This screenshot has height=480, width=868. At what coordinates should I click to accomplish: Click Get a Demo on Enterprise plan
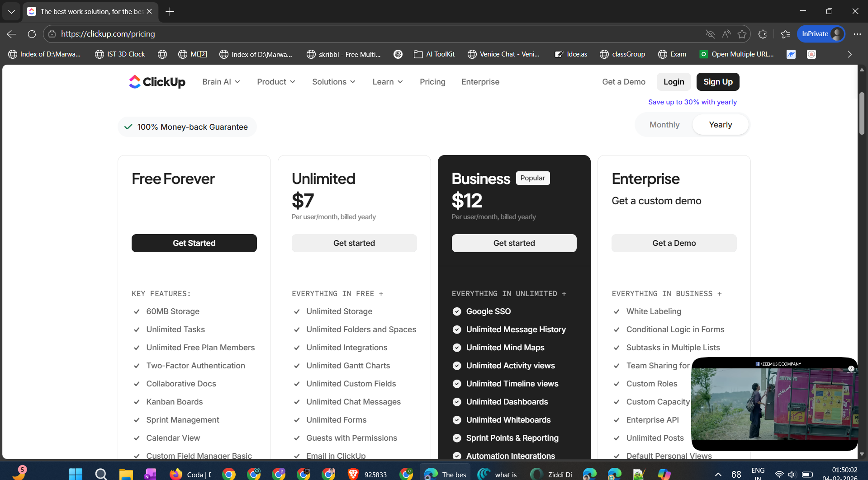coord(674,243)
